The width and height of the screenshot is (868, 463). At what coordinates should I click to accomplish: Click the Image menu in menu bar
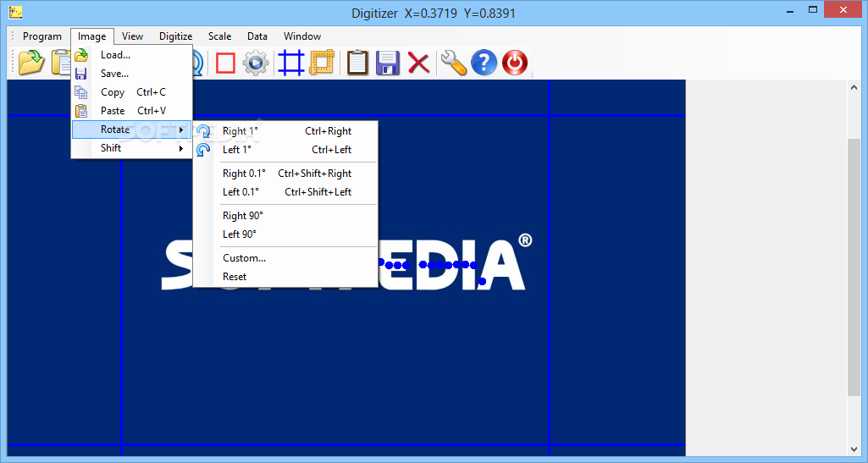coord(92,36)
